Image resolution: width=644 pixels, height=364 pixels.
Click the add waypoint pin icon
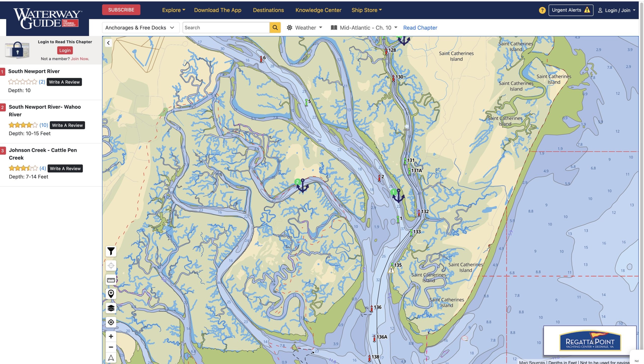pos(111,294)
